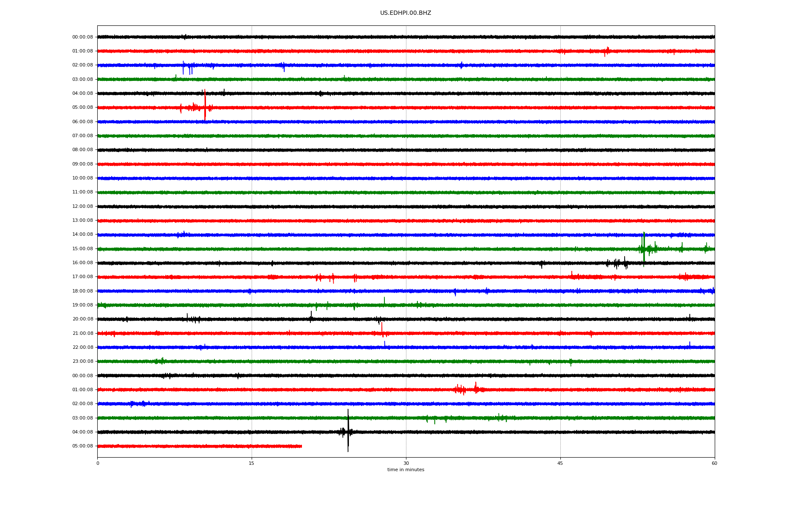This screenshot has height=508, width=812.
Task: Select the 09:00:08 trace time label
Action: [x=82, y=164]
